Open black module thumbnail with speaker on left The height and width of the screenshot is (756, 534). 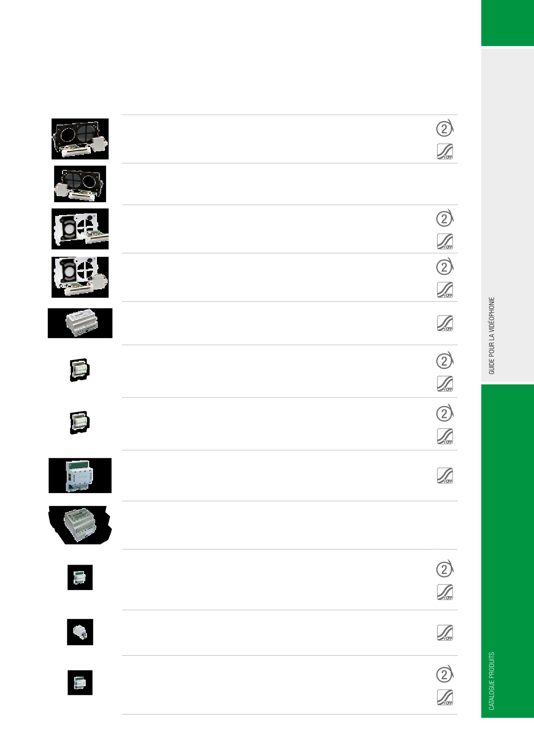(x=80, y=184)
